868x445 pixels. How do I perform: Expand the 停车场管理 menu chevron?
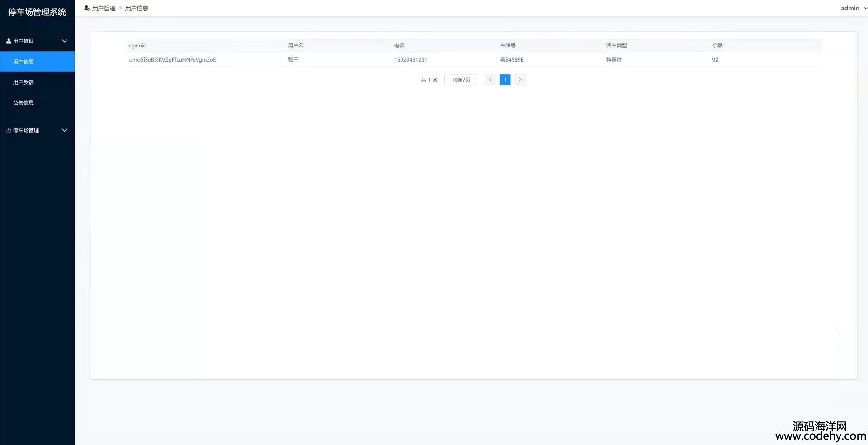click(x=65, y=130)
